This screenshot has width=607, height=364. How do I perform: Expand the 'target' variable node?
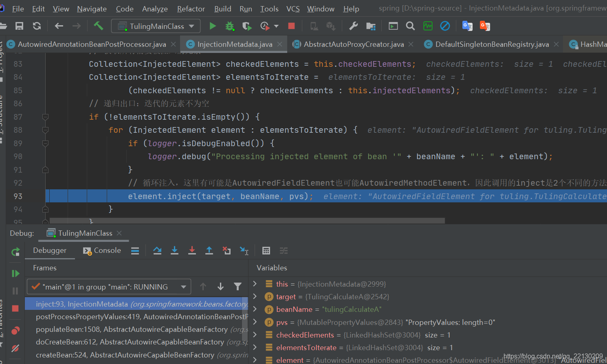255,296
